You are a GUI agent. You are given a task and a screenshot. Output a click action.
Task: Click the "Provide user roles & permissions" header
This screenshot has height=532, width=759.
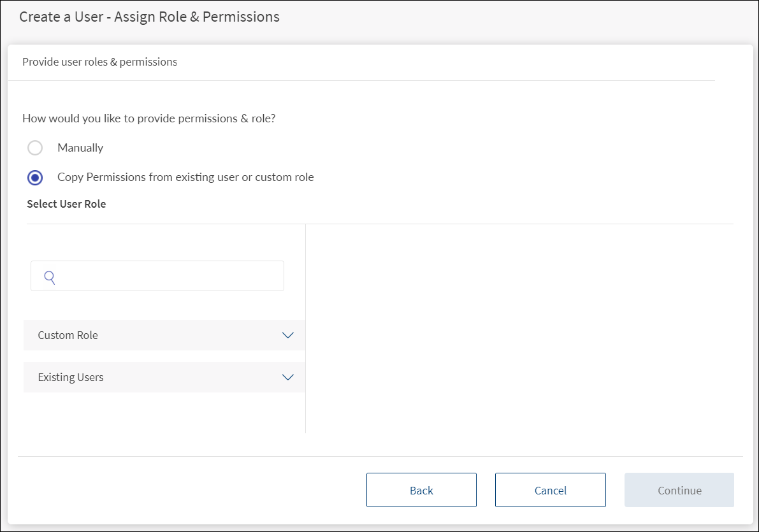pos(99,62)
